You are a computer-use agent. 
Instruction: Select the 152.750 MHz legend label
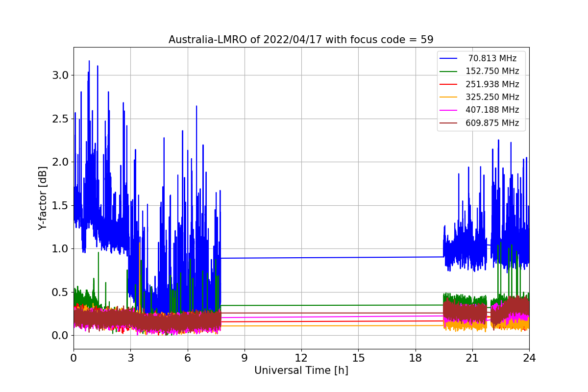coord(492,71)
